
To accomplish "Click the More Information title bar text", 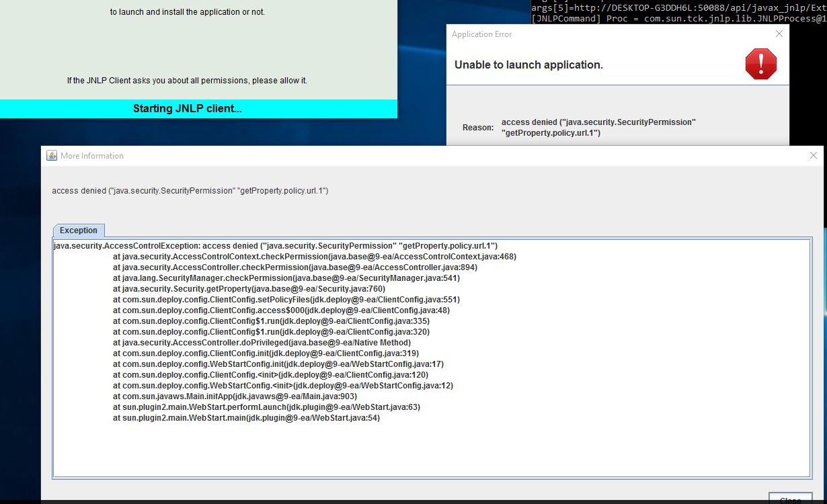I will tap(92, 156).
